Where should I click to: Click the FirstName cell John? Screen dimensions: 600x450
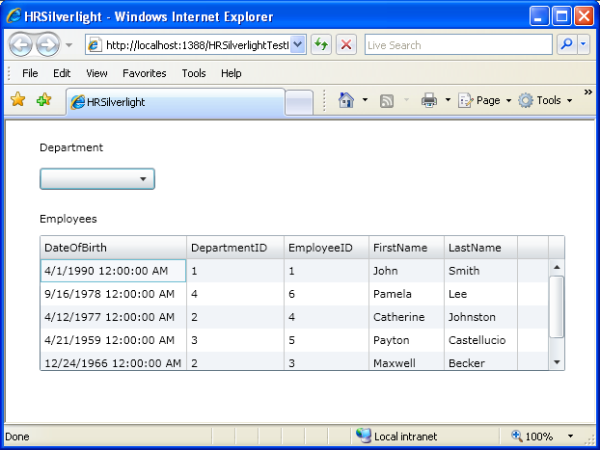[x=406, y=271]
